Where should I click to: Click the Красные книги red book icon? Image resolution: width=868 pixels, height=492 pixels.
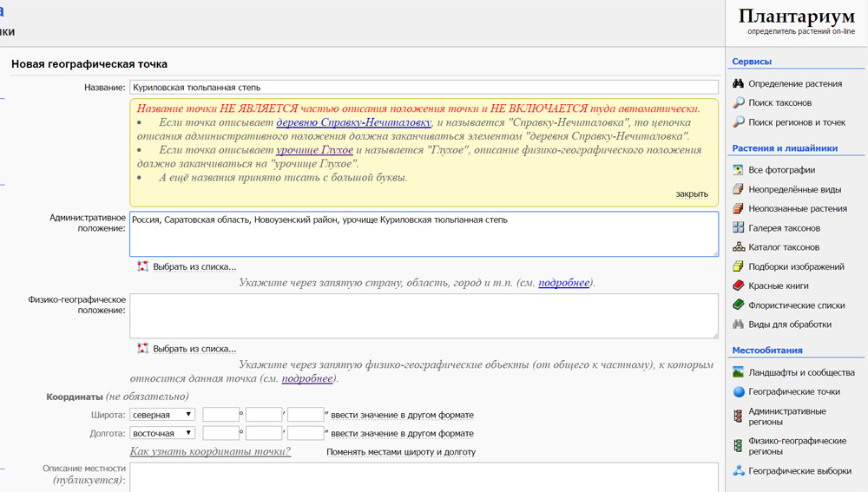[x=739, y=285]
